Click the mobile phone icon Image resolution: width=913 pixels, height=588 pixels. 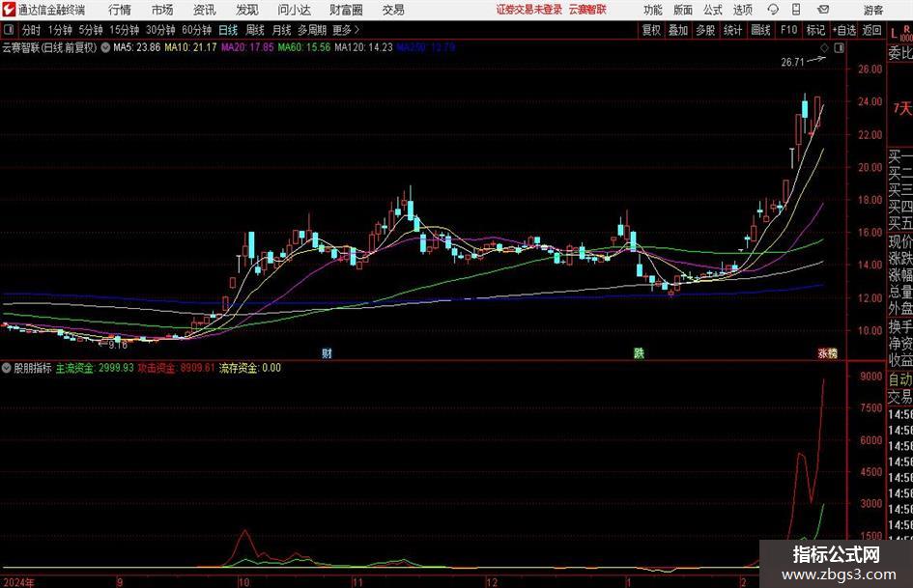[x=796, y=10]
